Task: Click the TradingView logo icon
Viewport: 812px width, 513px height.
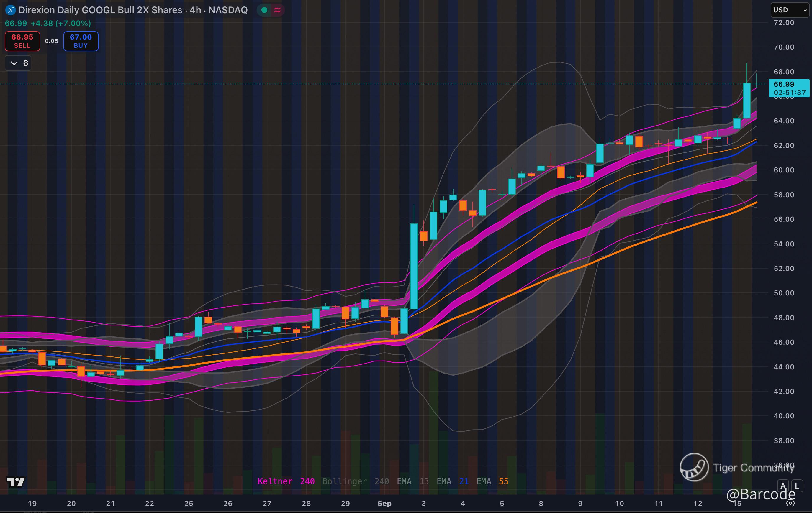Action: [16, 482]
